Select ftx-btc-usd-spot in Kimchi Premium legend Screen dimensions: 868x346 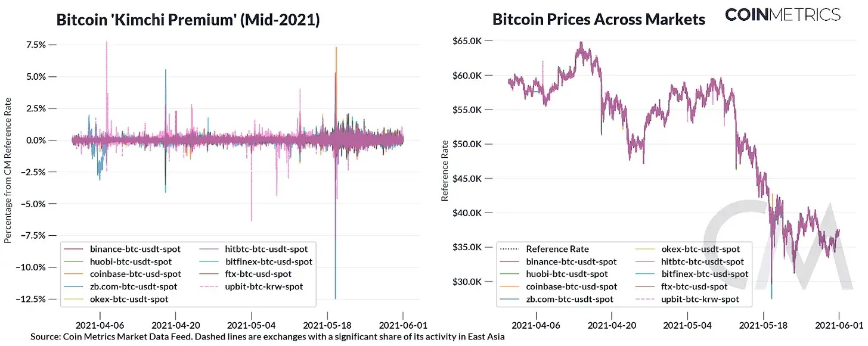[x=258, y=274]
